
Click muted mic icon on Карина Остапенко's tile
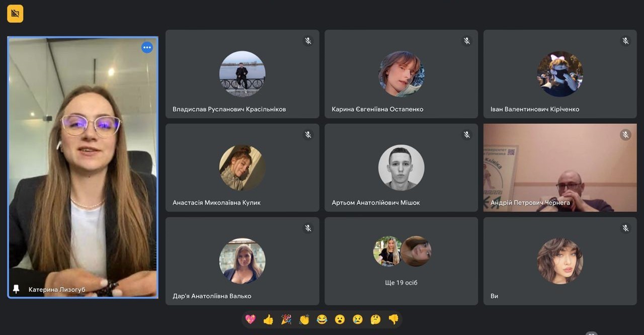coord(467,41)
